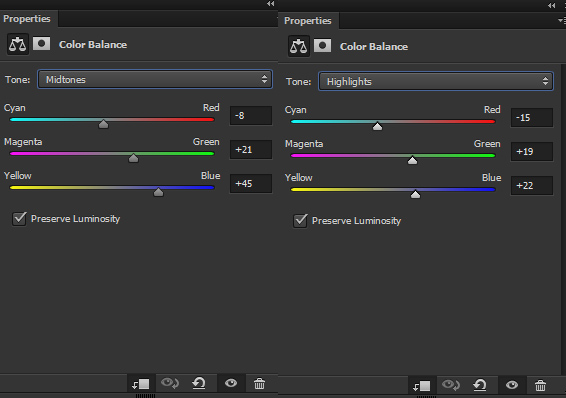
Task: Click the layer mask icon in Midtones panel
Action: point(42,44)
